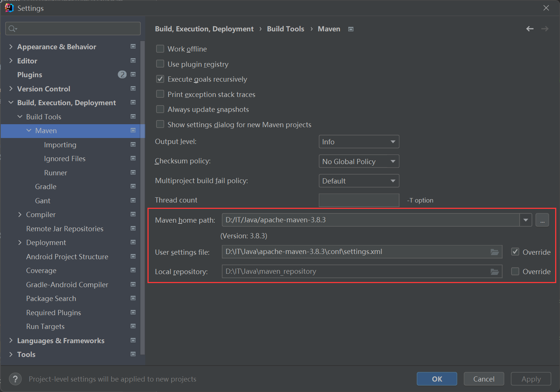Open help with the question mark icon

(x=15, y=379)
